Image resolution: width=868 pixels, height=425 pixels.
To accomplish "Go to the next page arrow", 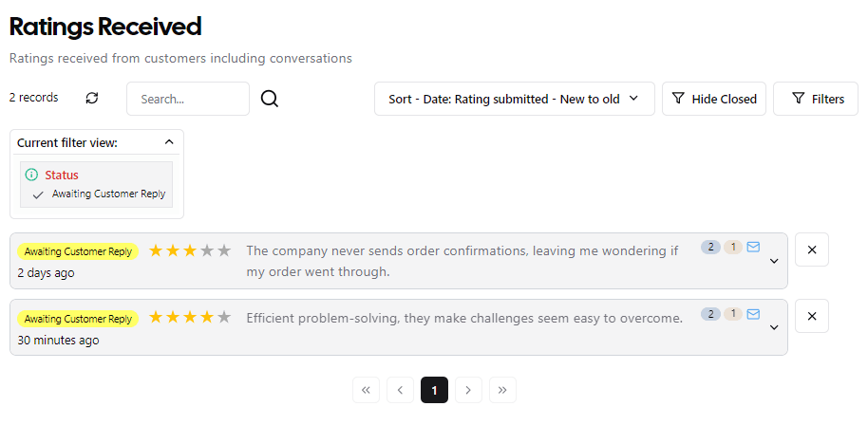I will click(468, 390).
